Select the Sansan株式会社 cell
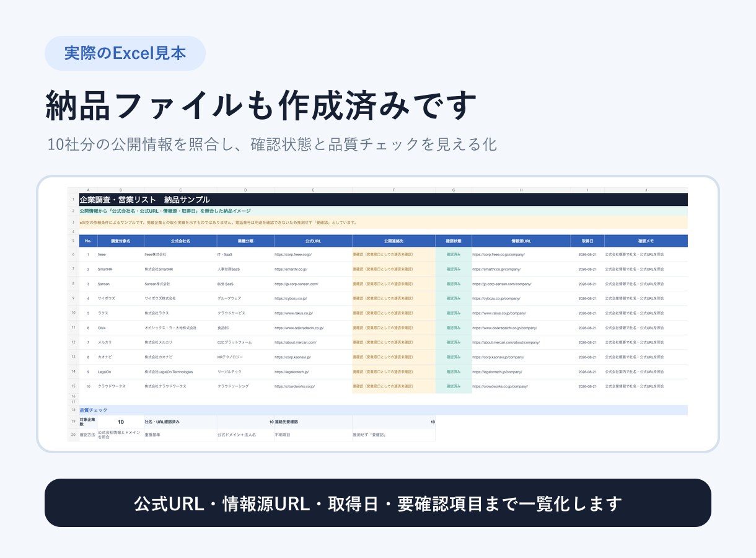 pos(180,284)
